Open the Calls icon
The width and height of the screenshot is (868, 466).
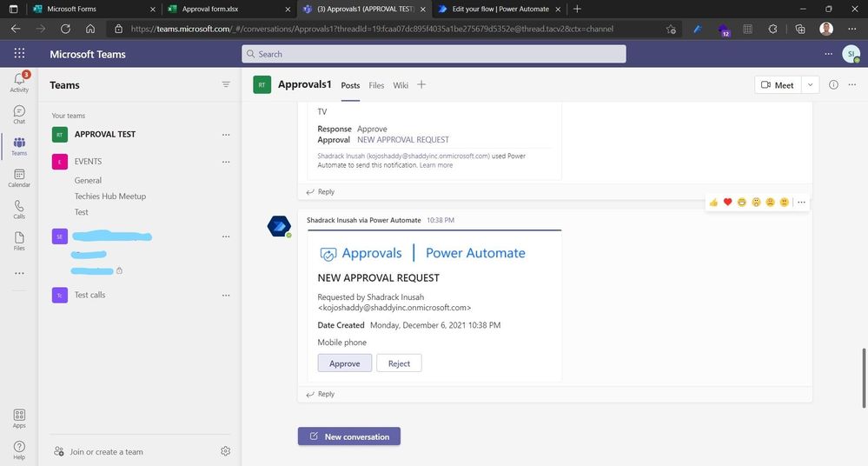19,210
